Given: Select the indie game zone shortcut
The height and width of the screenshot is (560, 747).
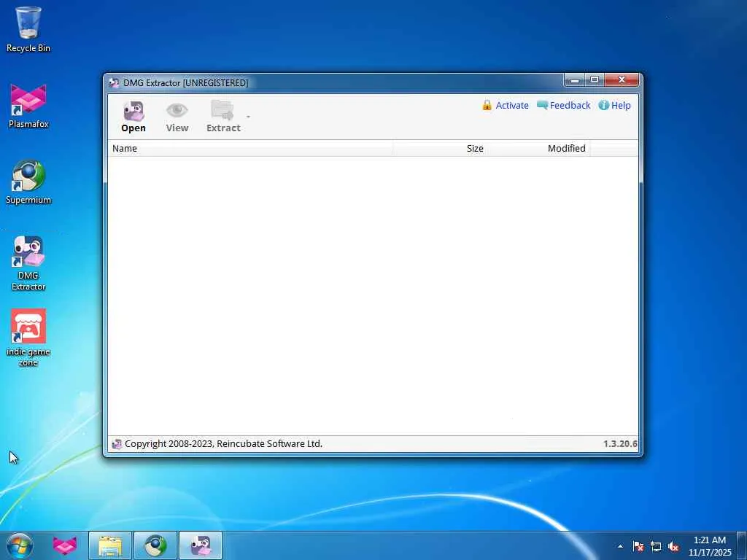Looking at the screenshot, I should click(x=28, y=338).
